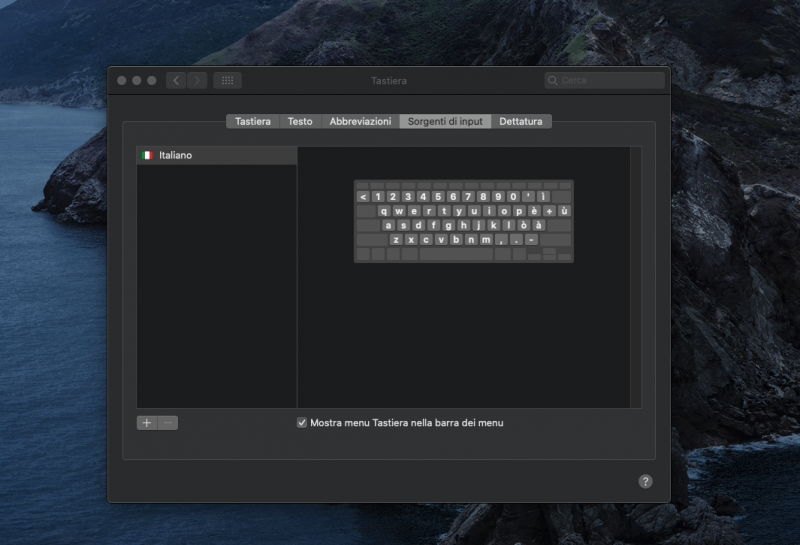The image size is (800, 545).
Task: Toggle Mostra menu Tastiera nella barra checkbox
Action: 302,423
